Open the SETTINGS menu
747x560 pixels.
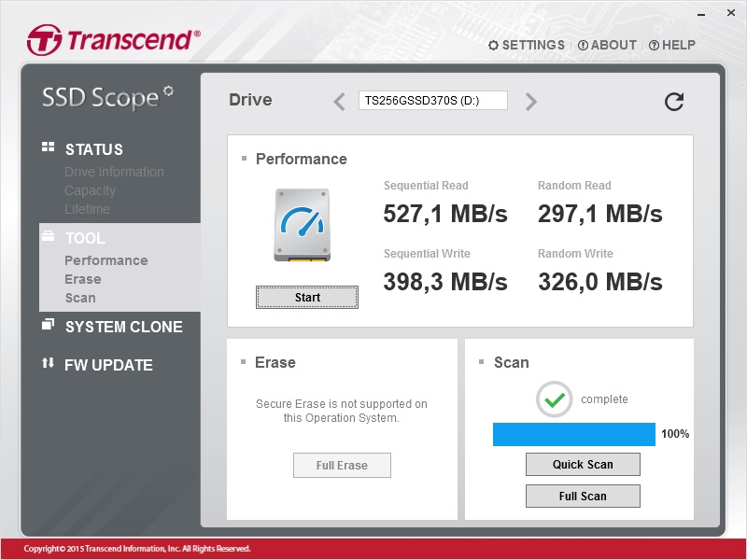click(x=527, y=45)
